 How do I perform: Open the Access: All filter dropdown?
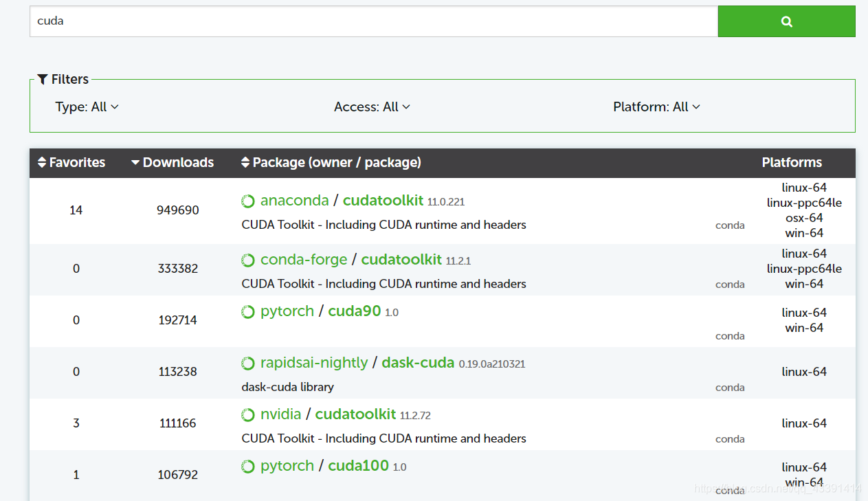(372, 107)
